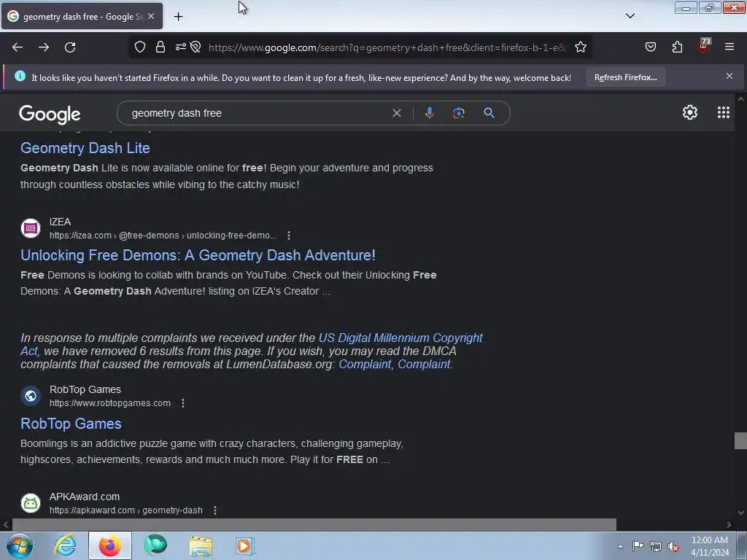Submit search with the magnifier icon

[489, 113]
